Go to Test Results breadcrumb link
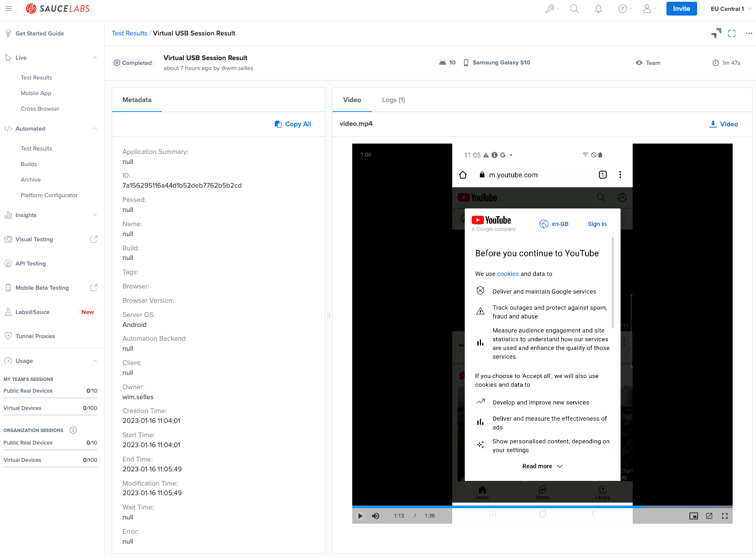The width and height of the screenshot is (756, 557). pos(129,33)
